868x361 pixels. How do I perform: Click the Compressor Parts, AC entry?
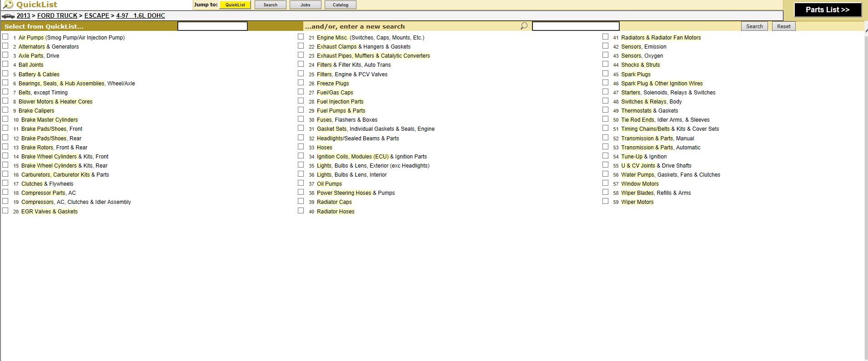click(49, 193)
